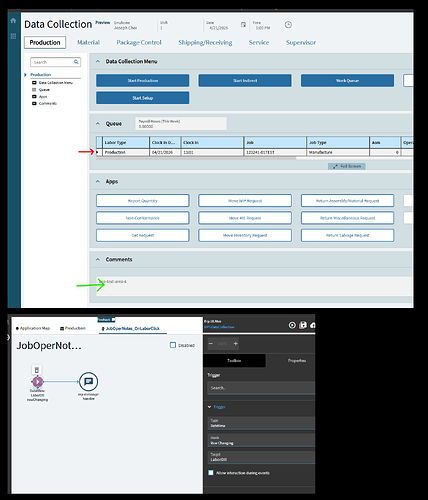Screen dimensions: 428x500
Task: Click the zoom-in plus icon in designer
Action: click(236, 344)
